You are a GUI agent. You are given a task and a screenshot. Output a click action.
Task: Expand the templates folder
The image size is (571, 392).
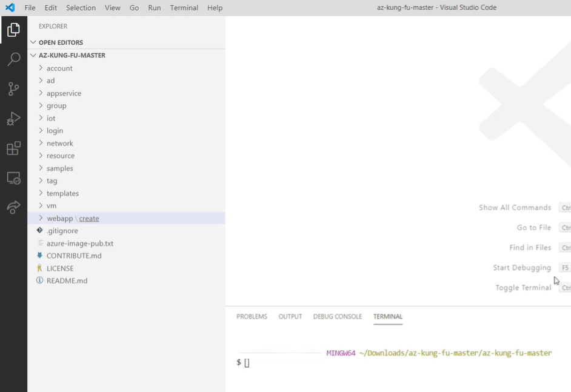tap(62, 193)
